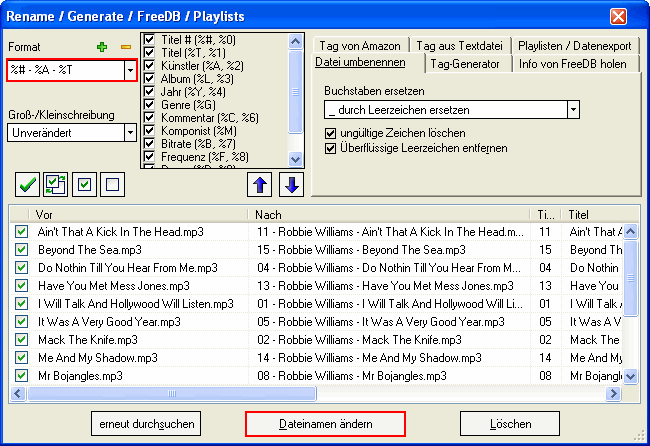Click the Dateinamen ändern button
The image size is (650, 446).
point(325,424)
